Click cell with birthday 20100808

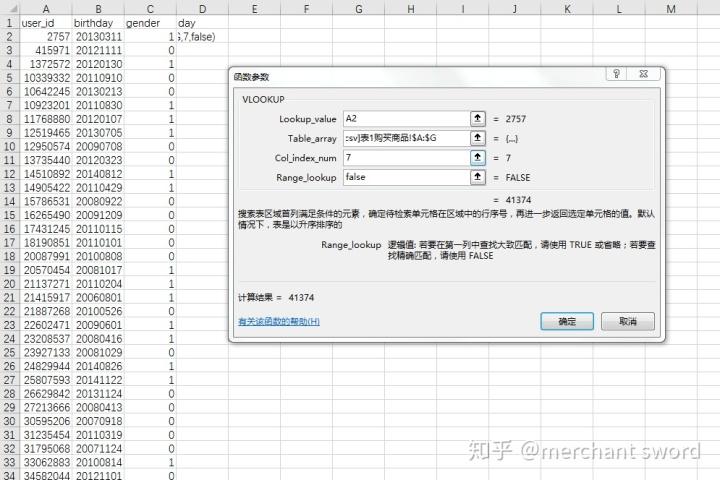click(98, 256)
